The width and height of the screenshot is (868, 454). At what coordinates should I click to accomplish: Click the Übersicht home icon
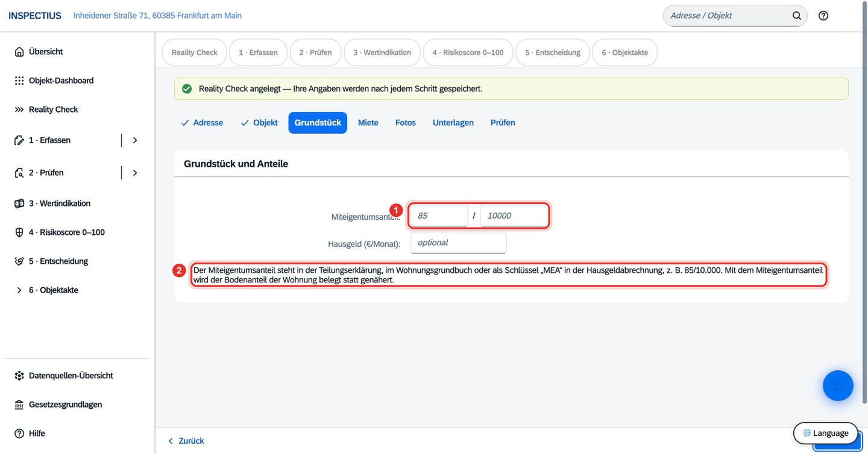[19, 52]
